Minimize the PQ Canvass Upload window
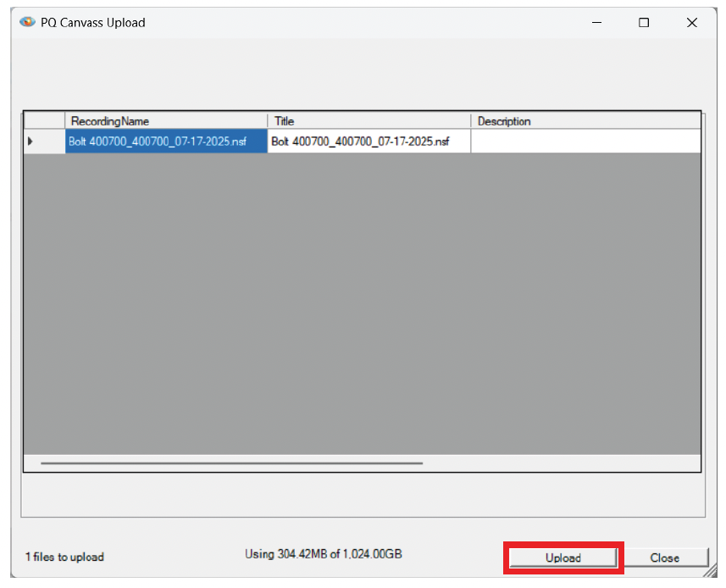The width and height of the screenshot is (726, 588). click(x=596, y=23)
